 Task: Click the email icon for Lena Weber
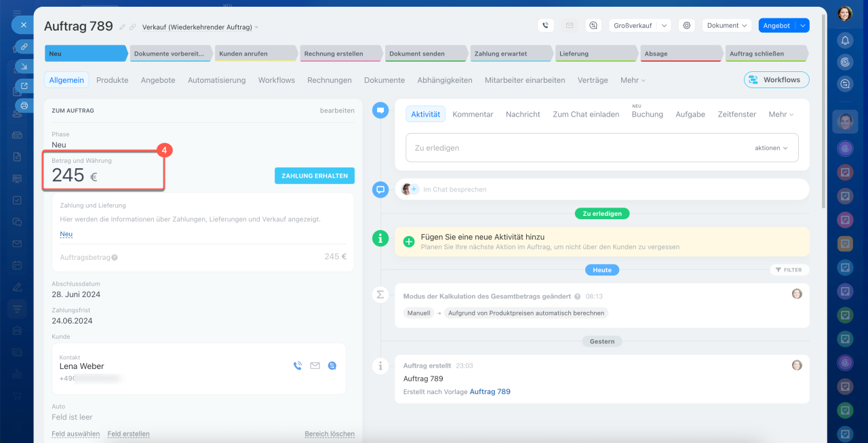[x=315, y=366]
